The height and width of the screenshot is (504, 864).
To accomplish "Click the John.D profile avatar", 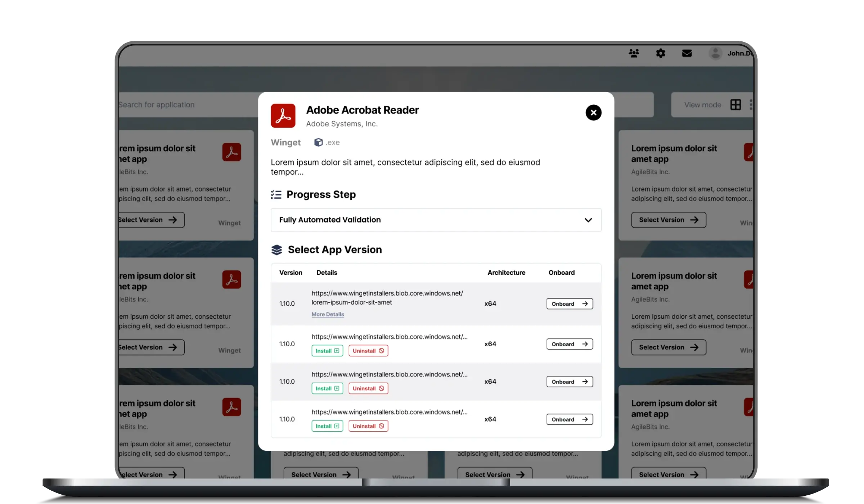I will coord(715,53).
